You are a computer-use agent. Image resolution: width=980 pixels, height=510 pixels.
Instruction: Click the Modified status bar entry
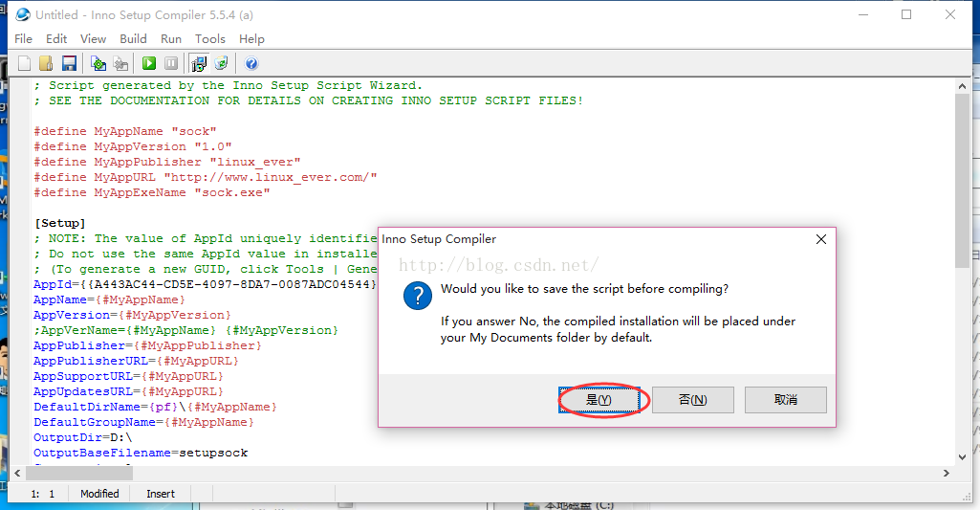[99, 494]
